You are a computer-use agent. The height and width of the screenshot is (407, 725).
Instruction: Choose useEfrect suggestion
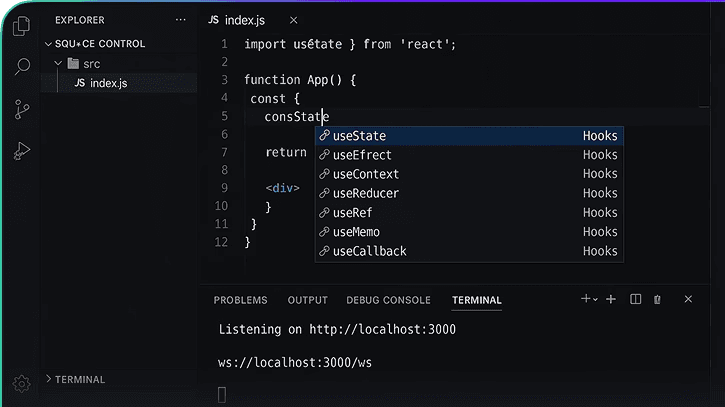click(x=469, y=155)
